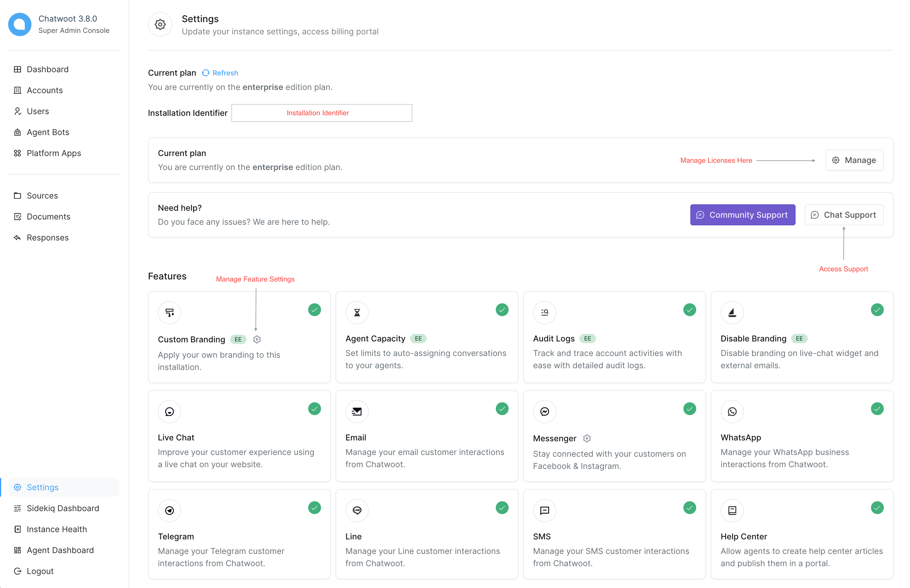Click the Audit Logs search icon
The width and height of the screenshot is (910, 588).
544,313
